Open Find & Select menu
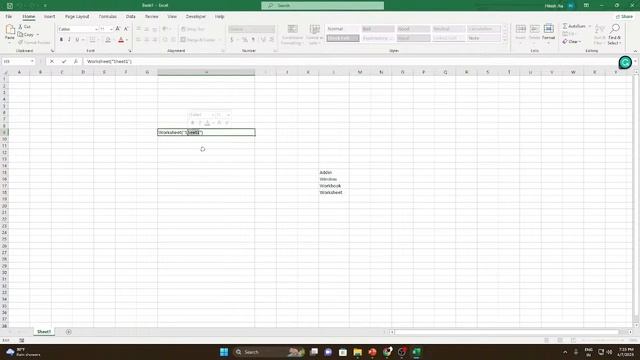 (x=614, y=34)
